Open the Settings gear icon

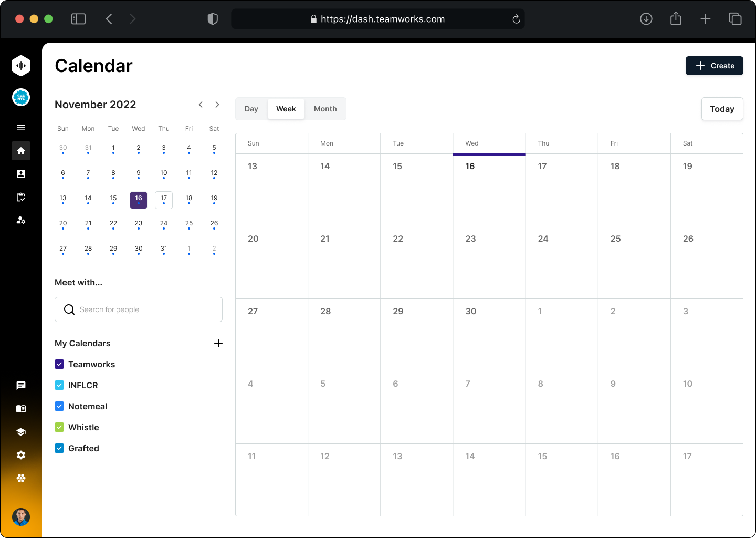tap(21, 454)
